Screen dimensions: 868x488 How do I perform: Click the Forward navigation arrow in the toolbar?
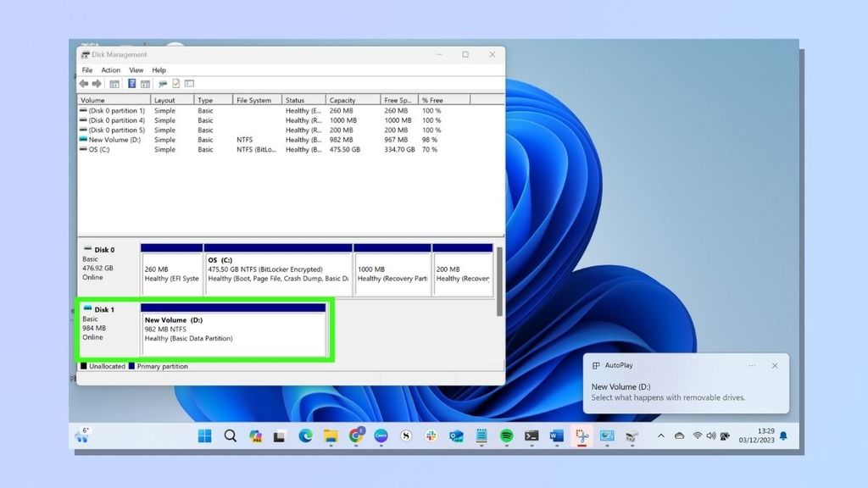(97, 83)
